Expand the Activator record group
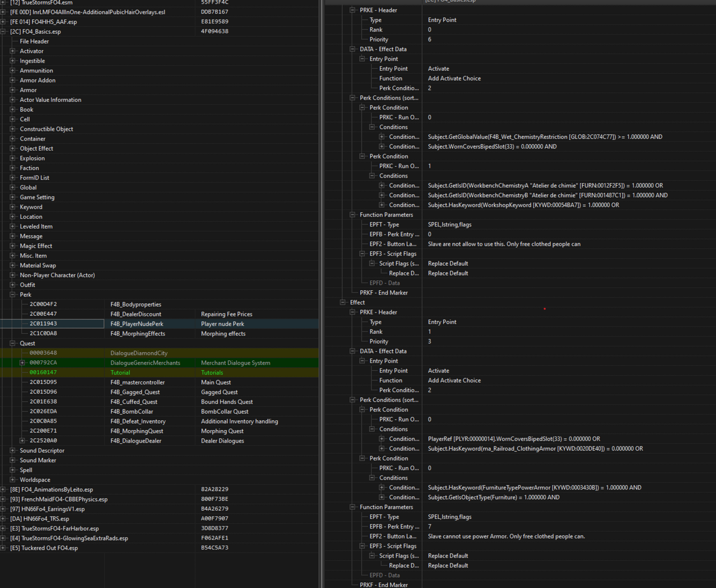716x588 pixels. point(13,51)
